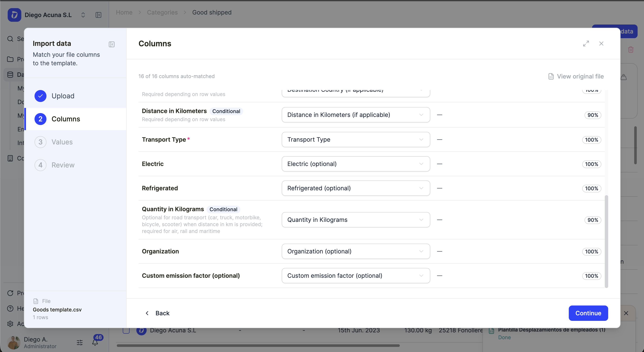Open the notifications bell with 46 badge
The image size is (644, 352).
(95, 342)
